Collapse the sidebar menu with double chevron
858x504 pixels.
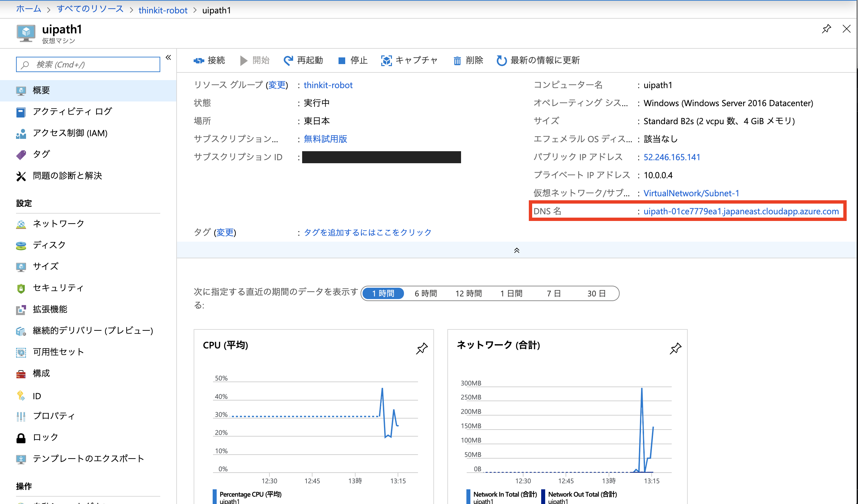[x=168, y=57]
